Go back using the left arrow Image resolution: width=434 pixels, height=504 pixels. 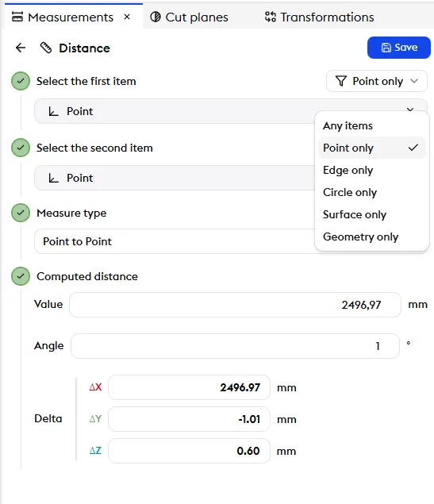point(21,48)
